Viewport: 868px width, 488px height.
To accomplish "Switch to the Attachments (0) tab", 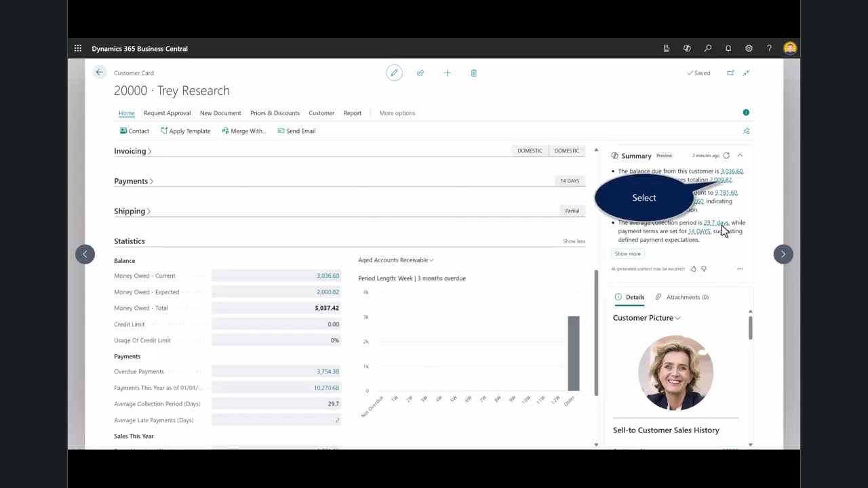I will [682, 297].
